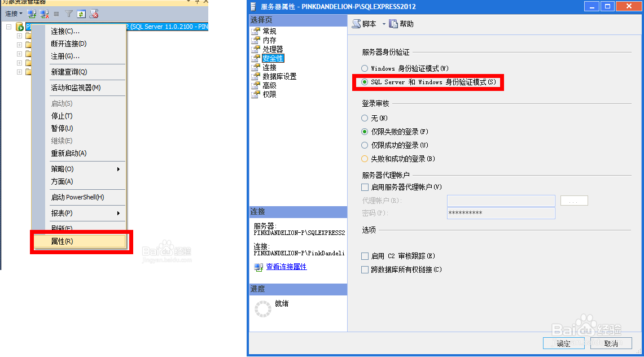
Task: Click the 确定 button
Action: [x=563, y=343]
